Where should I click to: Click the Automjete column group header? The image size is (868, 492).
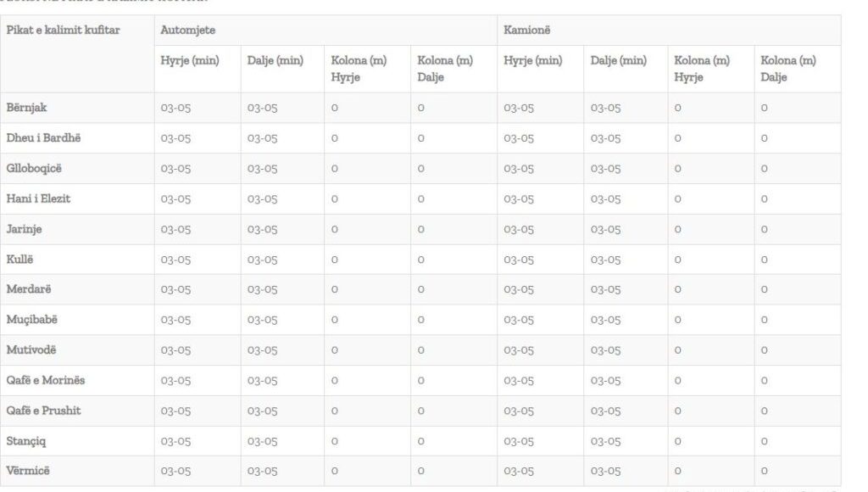point(187,30)
